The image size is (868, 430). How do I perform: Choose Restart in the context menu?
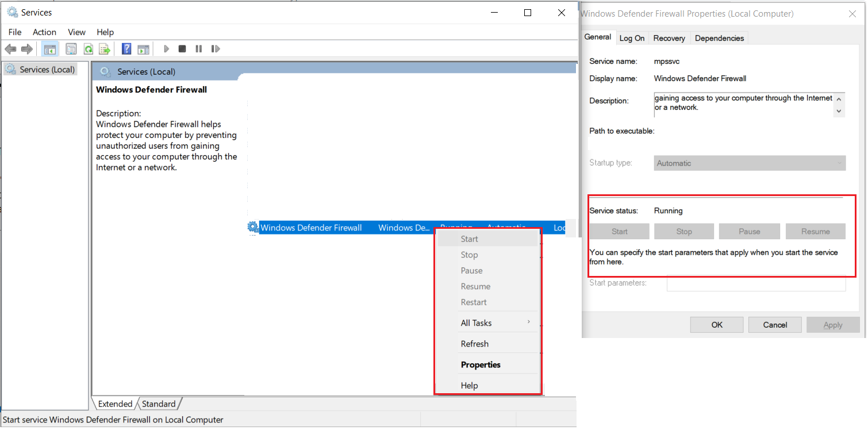coord(487,302)
